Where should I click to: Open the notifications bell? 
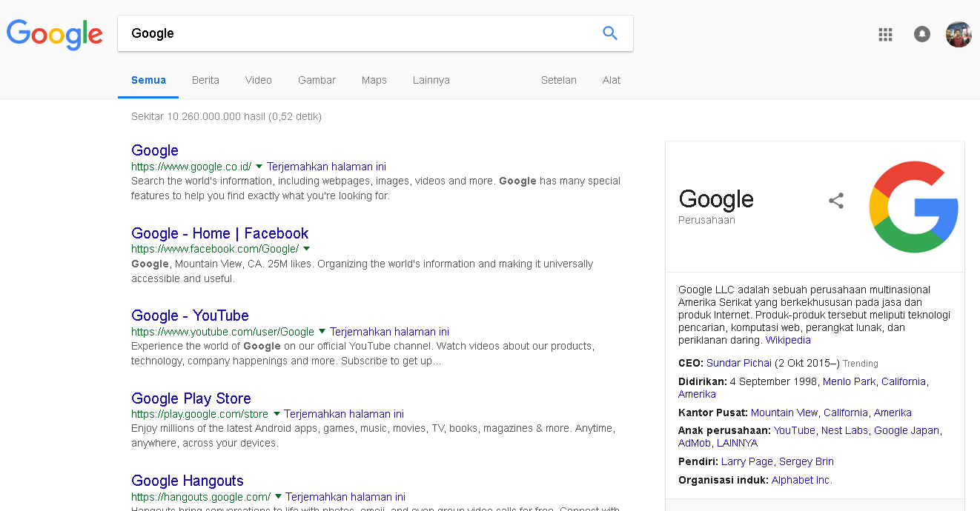click(922, 34)
